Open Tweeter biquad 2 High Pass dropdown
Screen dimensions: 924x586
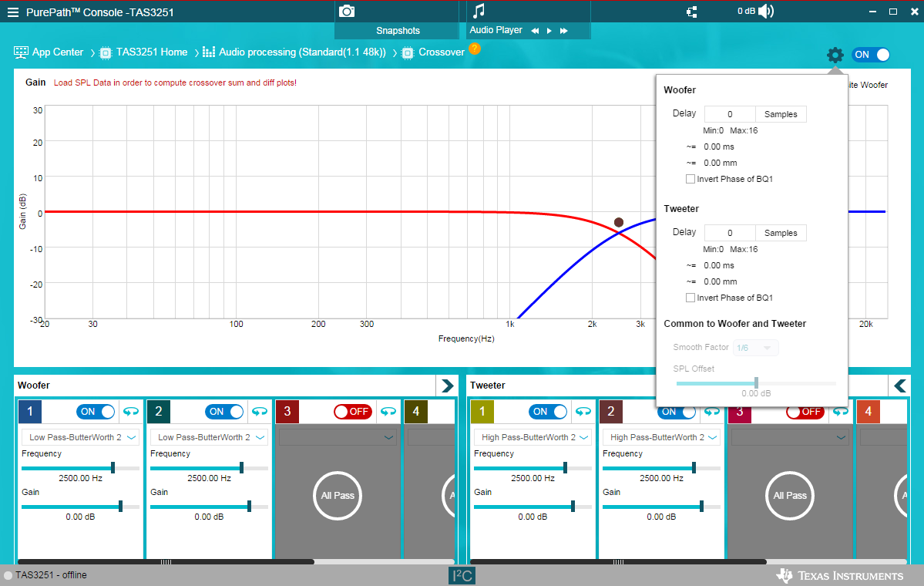[x=661, y=437]
